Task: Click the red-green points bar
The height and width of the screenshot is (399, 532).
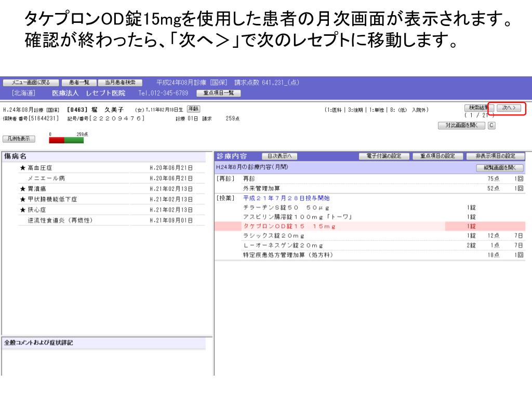Action: coord(66,140)
